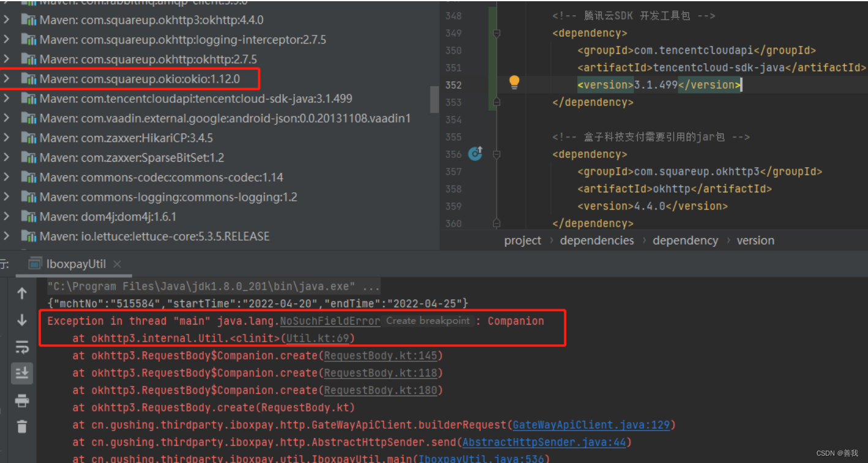
Task: Click the up arrow in run console toolbar
Action: click(21, 293)
